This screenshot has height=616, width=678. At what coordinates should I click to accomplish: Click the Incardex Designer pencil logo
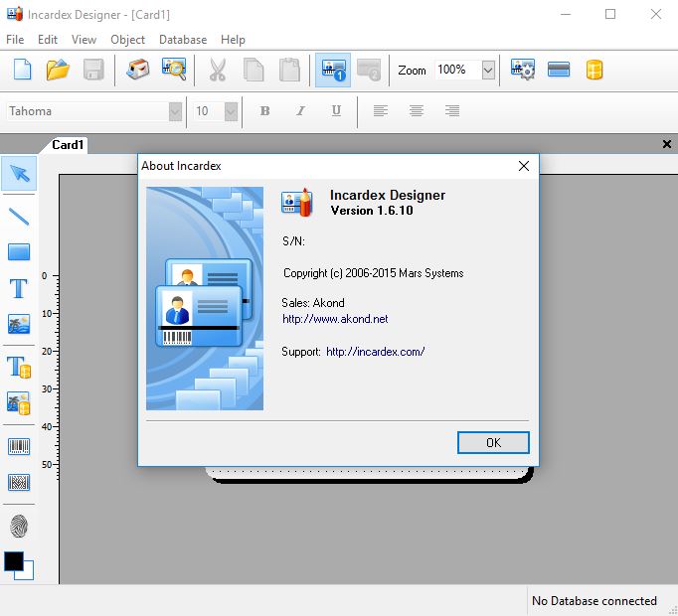pyautogui.click(x=297, y=203)
